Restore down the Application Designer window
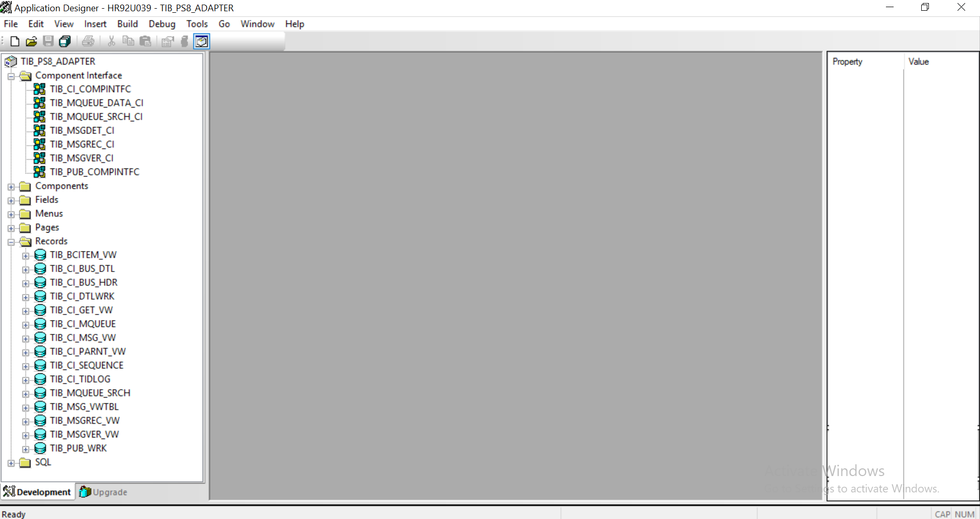This screenshot has height=519, width=980. (925, 7)
